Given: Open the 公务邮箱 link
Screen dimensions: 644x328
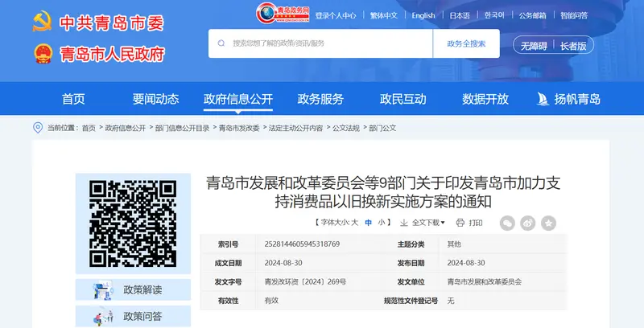Looking at the screenshot, I should pyautogui.click(x=532, y=15).
